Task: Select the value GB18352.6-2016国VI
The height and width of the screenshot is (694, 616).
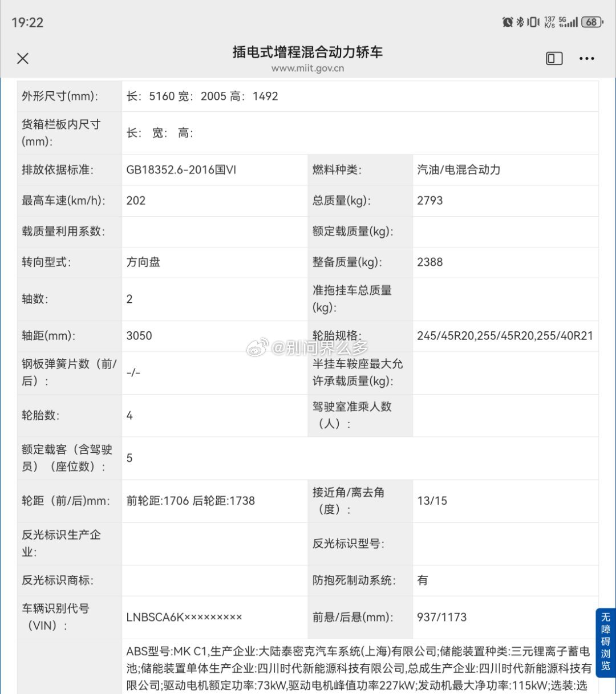Action: coord(181,169)
